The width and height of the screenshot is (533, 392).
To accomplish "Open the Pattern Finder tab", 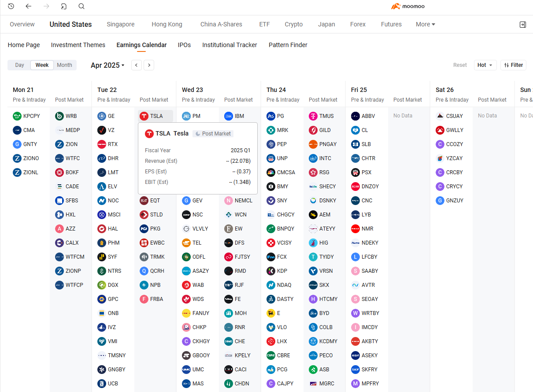I will [288, 45].
